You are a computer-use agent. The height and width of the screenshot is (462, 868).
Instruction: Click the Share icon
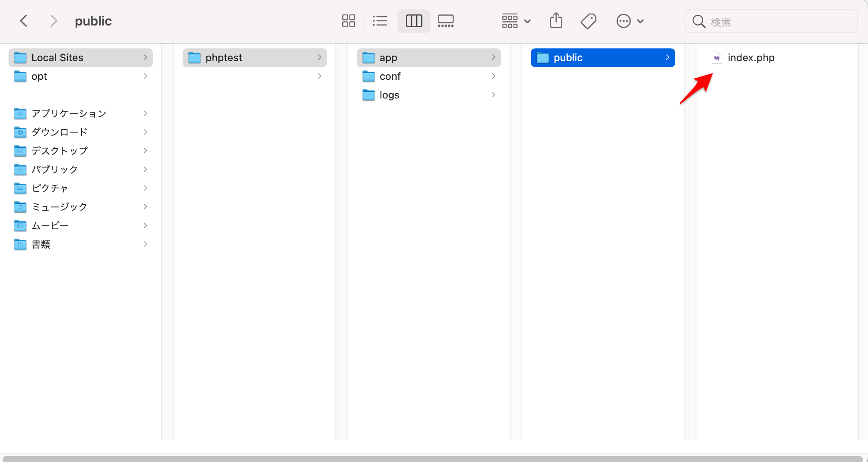556,21
